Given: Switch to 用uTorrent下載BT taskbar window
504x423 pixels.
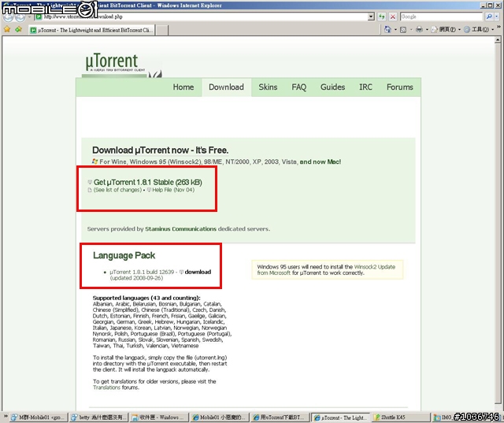Looking at the screenshot, I should [280, 417].
